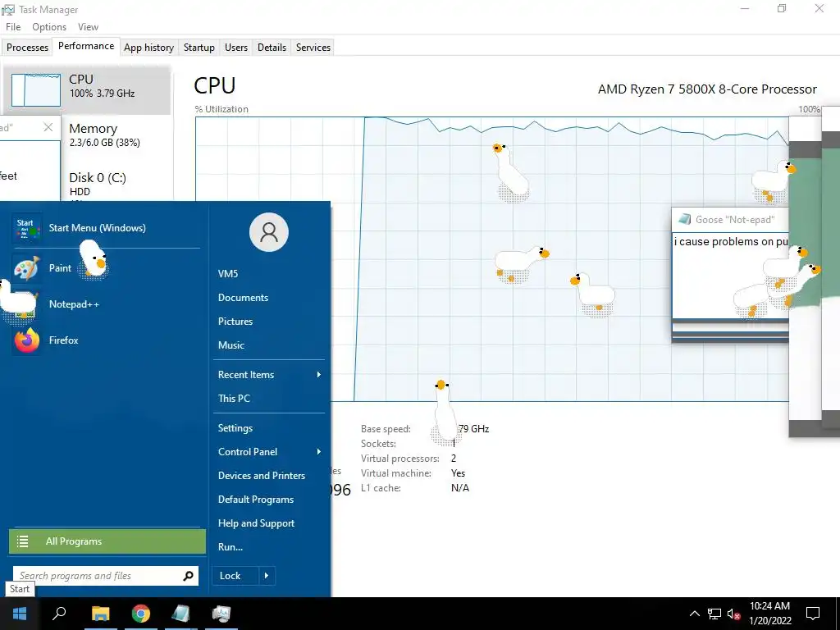This screenshot has height=630, width=840.
Task: Open Devices and Printers
Action: [262, 476]
